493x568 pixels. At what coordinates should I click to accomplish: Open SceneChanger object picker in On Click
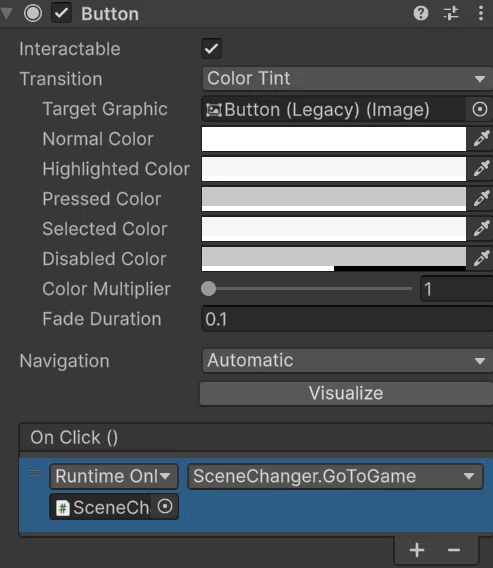tap(165, 506)
